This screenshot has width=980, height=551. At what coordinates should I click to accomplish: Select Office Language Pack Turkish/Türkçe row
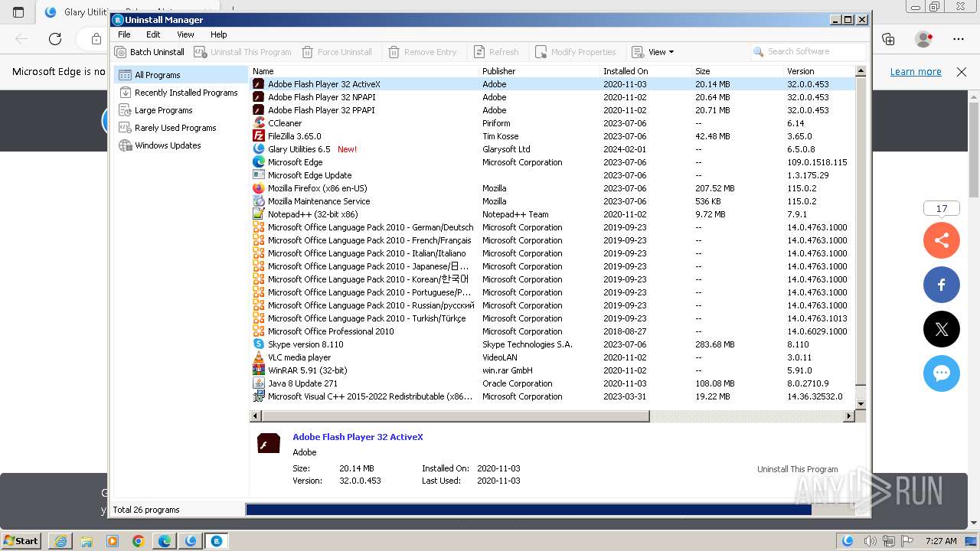(x=553, y=318)
